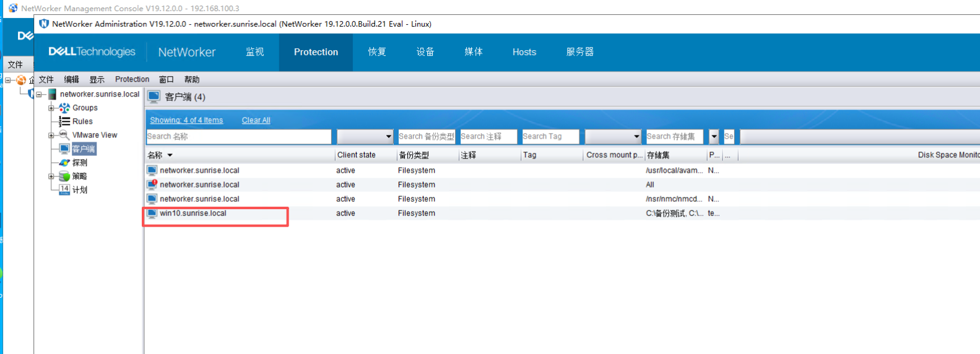Click the 客户端 monitor icon in tree
980x354 pixels.
pyautogui.click(x=64, y=149)
